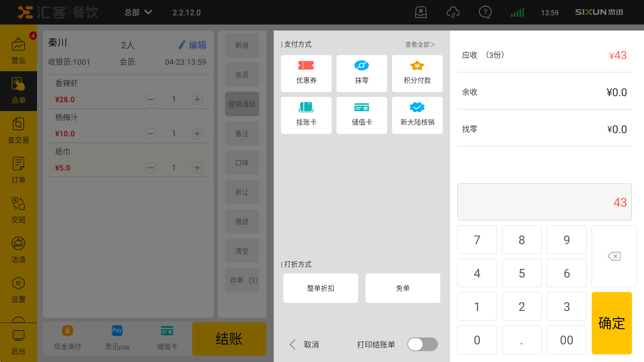
Task: Expand the 总部 store dropdown
Action: [x=138, y=12]
